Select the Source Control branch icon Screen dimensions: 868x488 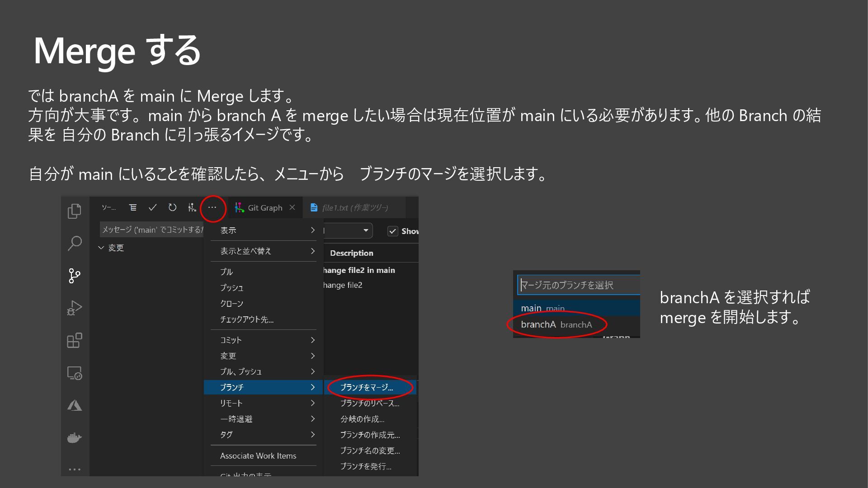75,276
